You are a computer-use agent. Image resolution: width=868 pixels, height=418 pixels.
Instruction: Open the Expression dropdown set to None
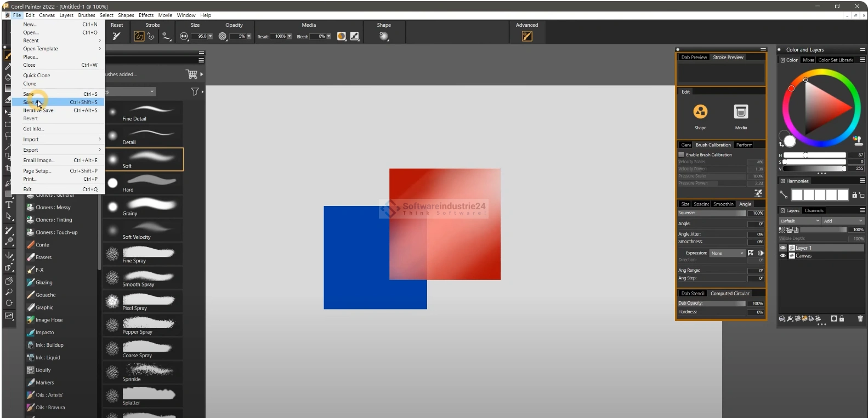point(727,253)
